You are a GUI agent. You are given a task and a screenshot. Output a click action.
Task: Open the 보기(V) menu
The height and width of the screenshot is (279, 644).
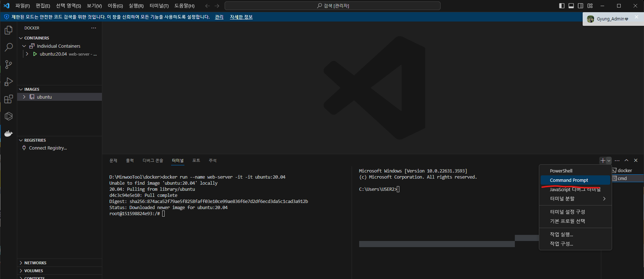[94, 6]
